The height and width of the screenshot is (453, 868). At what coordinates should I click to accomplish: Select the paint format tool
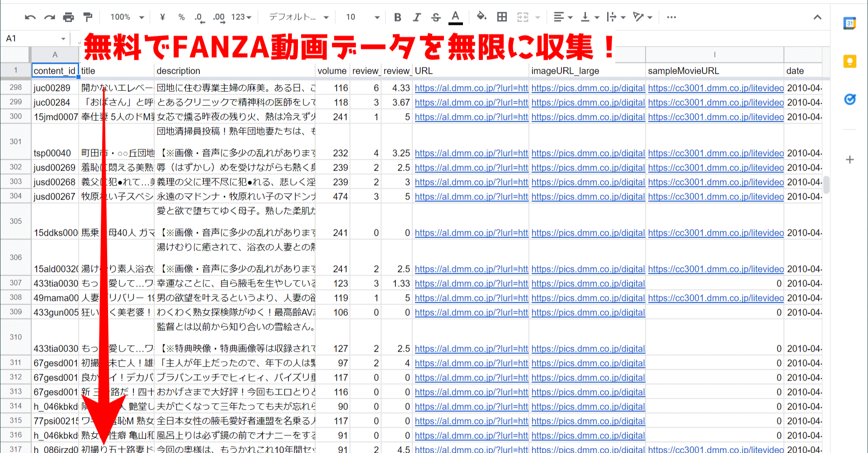pos(87,17)
